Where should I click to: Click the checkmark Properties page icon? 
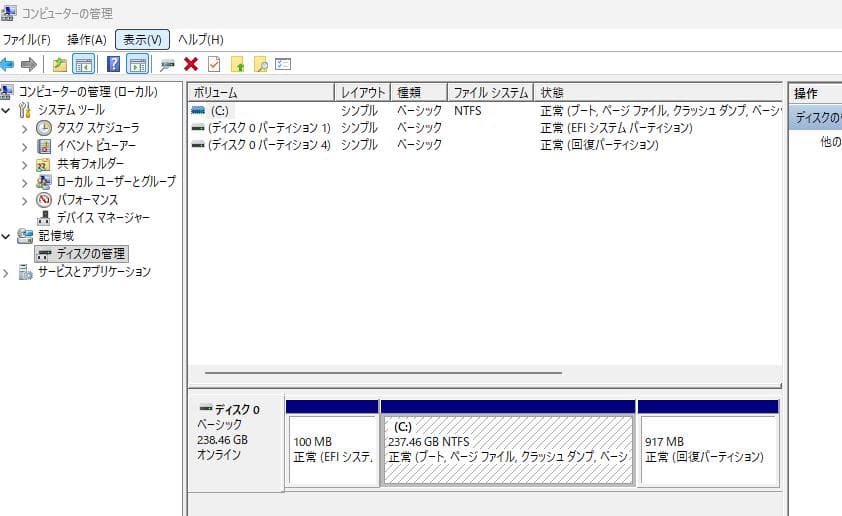point(214,64)
